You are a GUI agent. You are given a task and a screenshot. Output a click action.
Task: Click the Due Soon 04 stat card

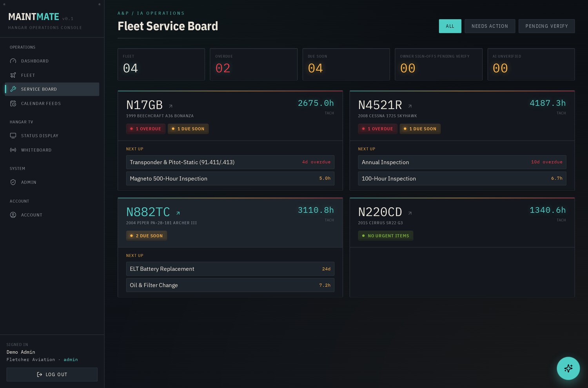(346, 64)
